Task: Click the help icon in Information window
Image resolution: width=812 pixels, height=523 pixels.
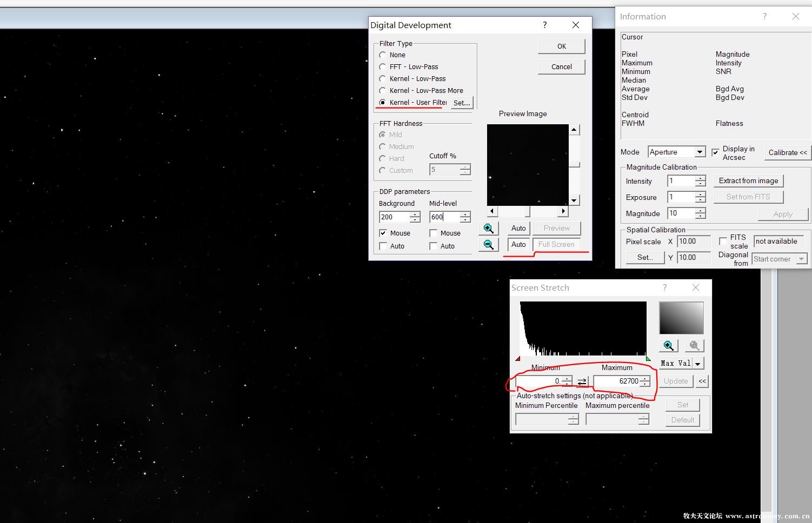Action: pos(764,16)
